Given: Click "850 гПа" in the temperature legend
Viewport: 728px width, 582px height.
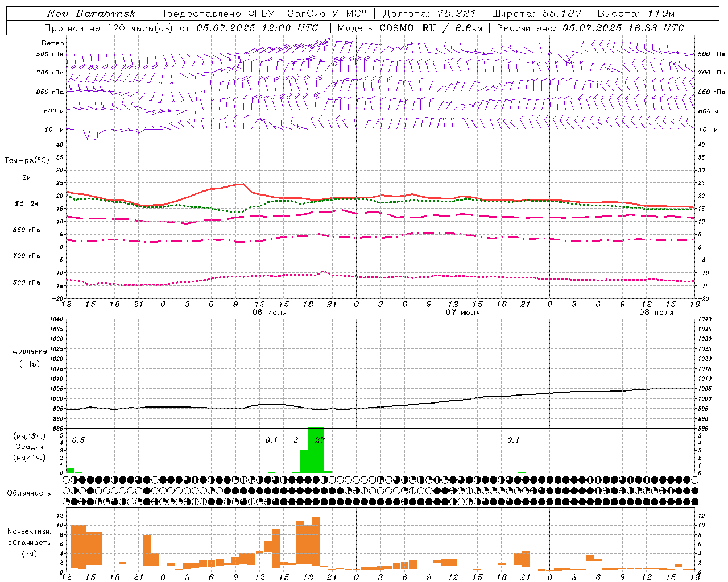Looking at the screenshot, I should (x=26, y=230).
